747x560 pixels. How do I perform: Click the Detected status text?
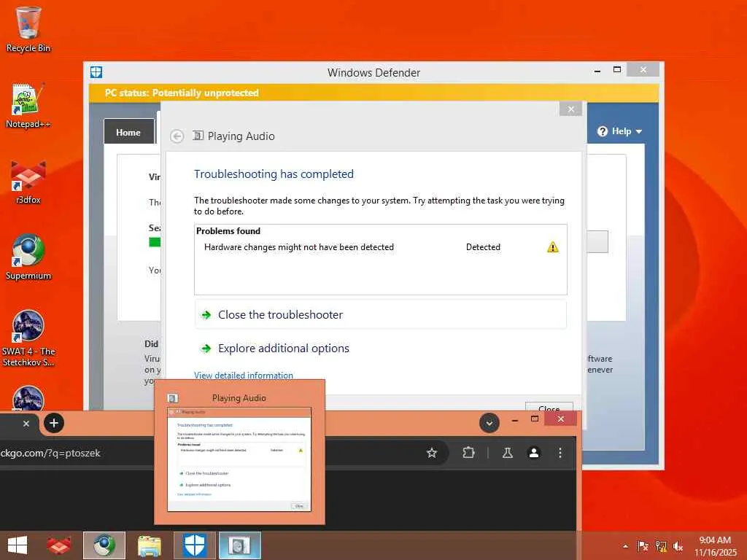tap(483, 247)
